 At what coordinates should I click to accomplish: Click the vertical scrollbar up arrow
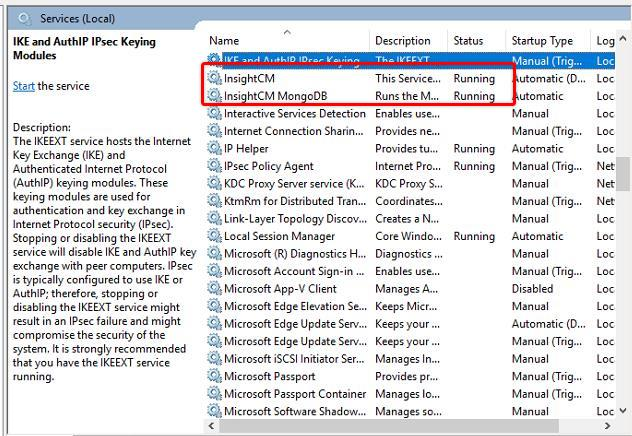(623, 39)
